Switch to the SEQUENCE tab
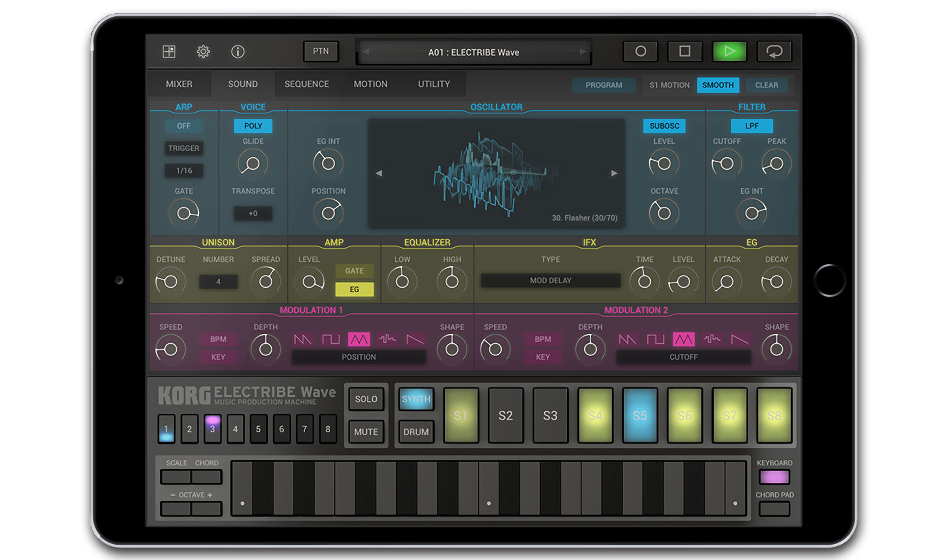 (x=306, y=84)
